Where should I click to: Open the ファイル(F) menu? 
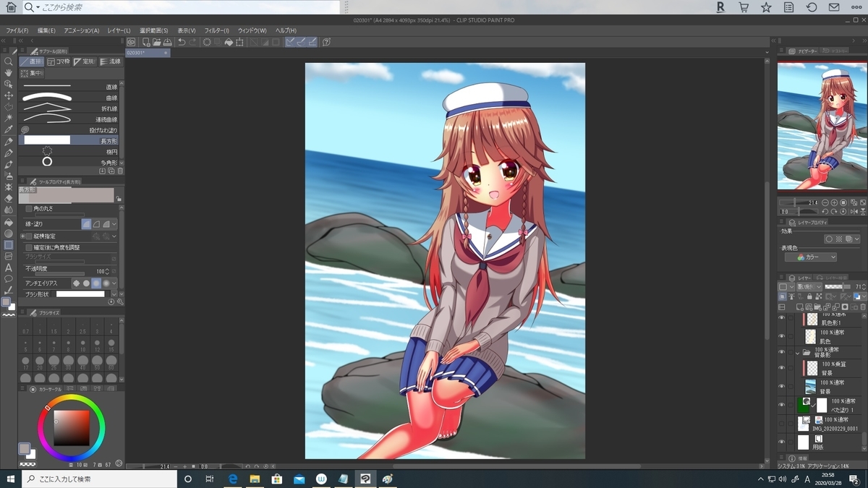point(17,30)
